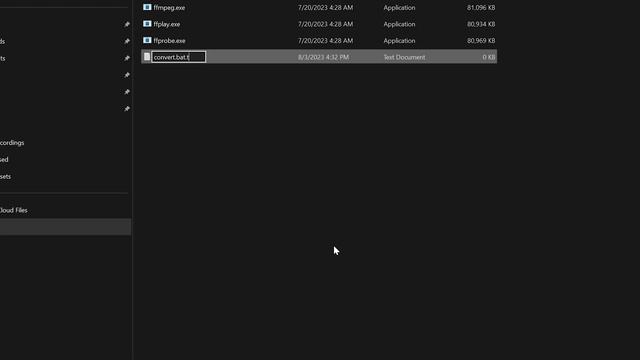Click the text document icon beside convert.bat.t

pos(147,57)
